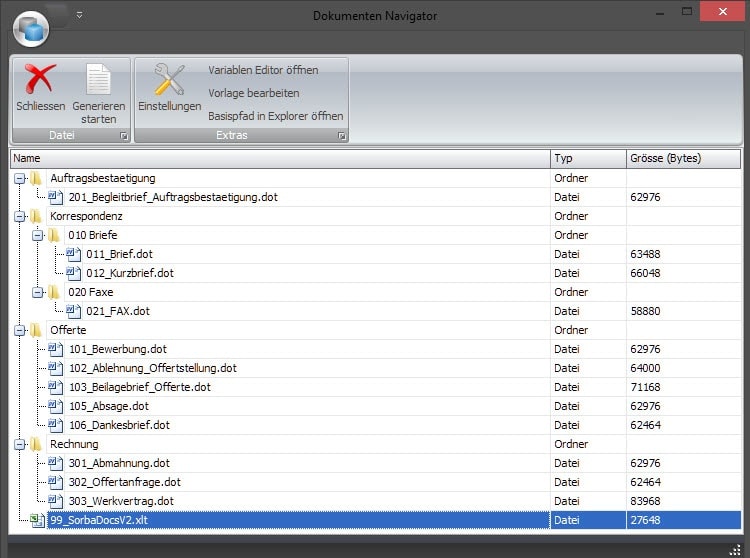Sort by the Typ column header
The image size is (750, 558).
pyautogui.click(x=588, y=158)
